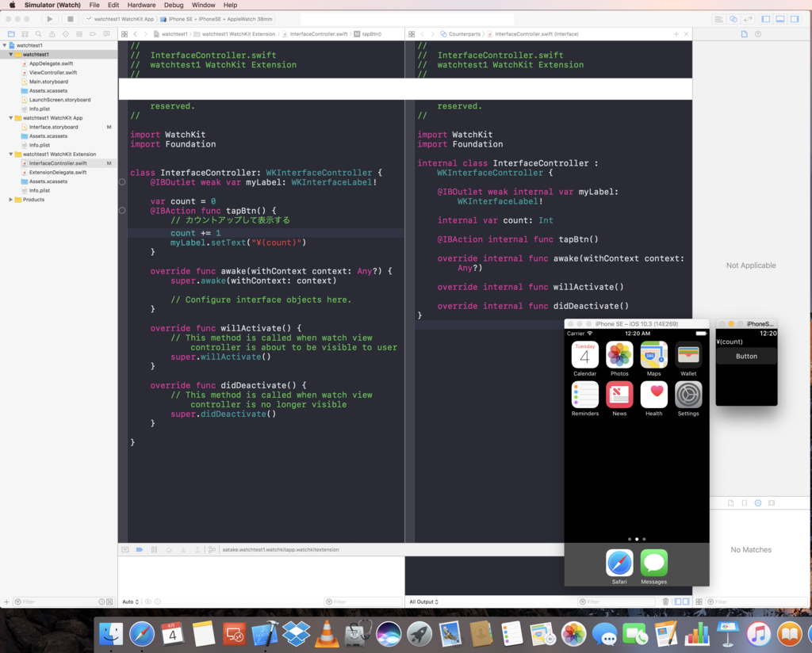Pause program execution in debug bar
The image size is (812, 653).
coord(155,550)
